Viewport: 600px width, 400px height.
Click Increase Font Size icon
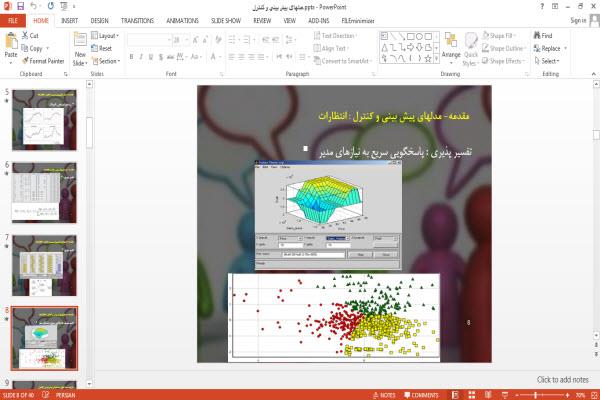pos(196,39)
